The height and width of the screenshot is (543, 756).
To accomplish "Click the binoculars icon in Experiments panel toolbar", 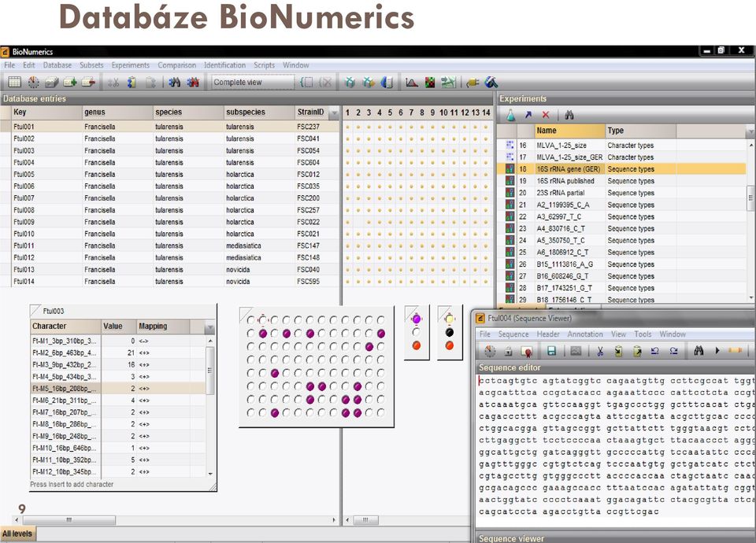I will [x=569, y=115].
